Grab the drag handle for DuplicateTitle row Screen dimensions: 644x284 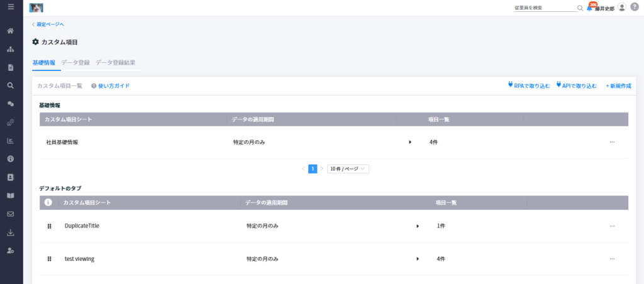coord(49,226)
